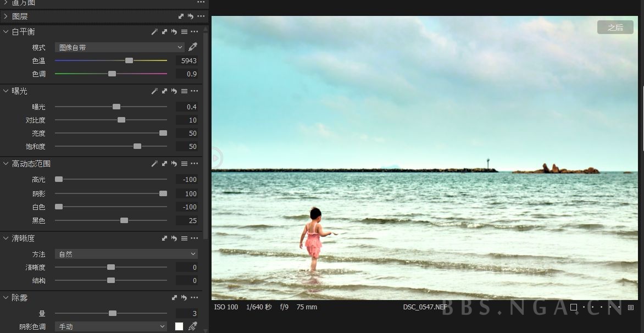Open the 模式 dropdown showing 图像自带
Image resolution: width=644 pixels, height=333 pixels.
120,48
